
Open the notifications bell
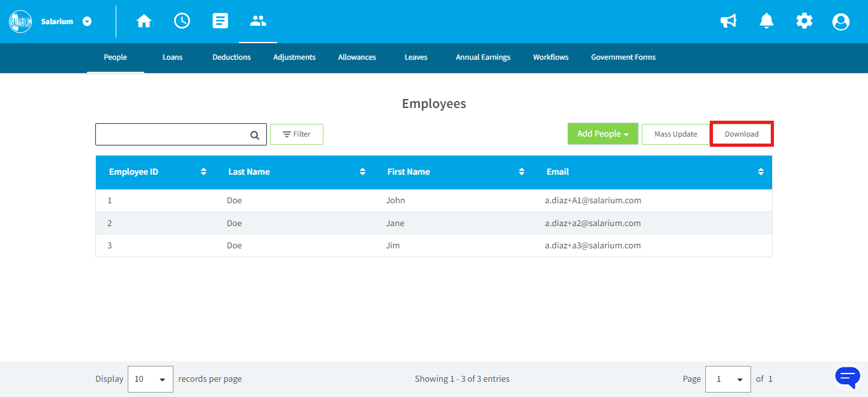[x=766, y=21]
